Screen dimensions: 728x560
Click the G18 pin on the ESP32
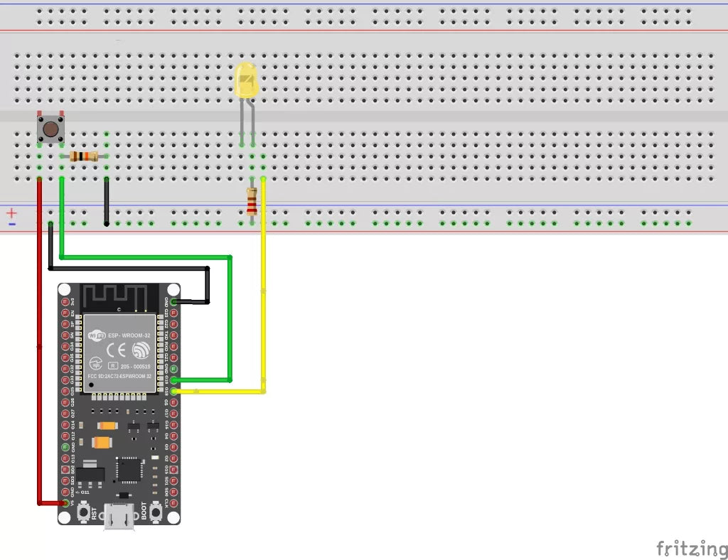[x=174, y=391]
